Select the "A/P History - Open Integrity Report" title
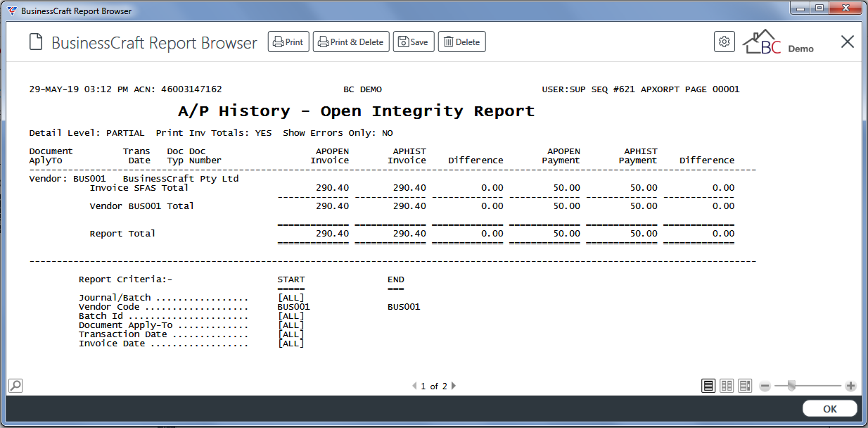868x428 pixels. (x=357, y=111)
